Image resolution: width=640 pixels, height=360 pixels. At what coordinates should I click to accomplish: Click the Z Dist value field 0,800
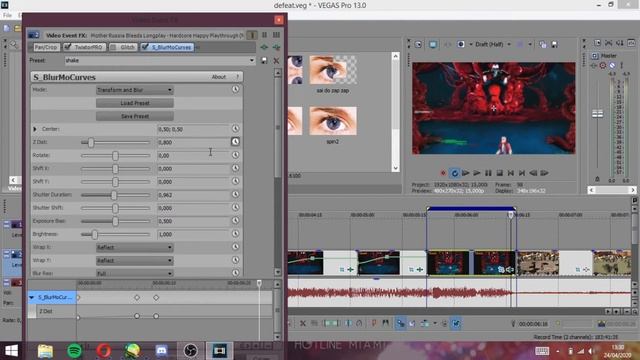coord(194,142)
